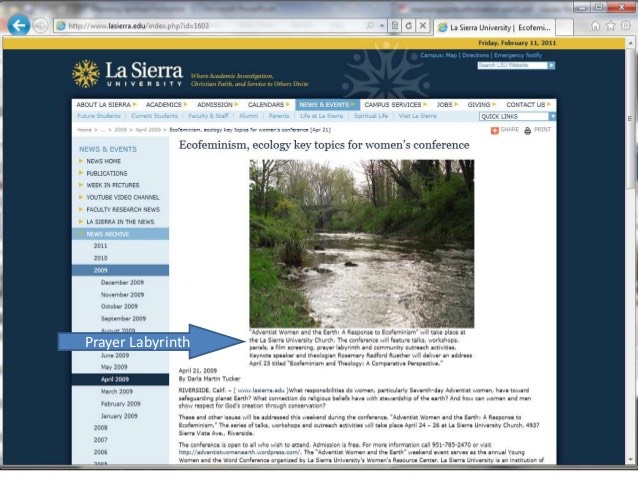Open the address bar dropdown arrow
The height and width of the screenshot is (479, 638).
coord(382,26)
